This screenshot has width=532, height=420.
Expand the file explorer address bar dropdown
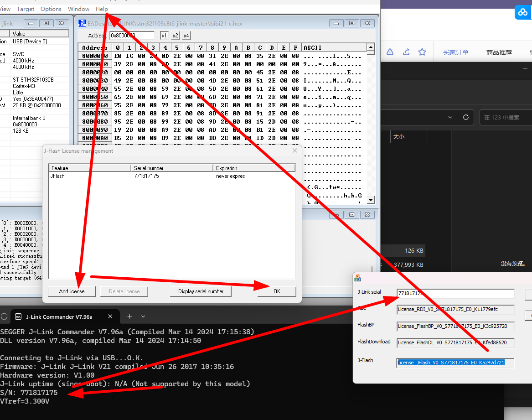450,117
